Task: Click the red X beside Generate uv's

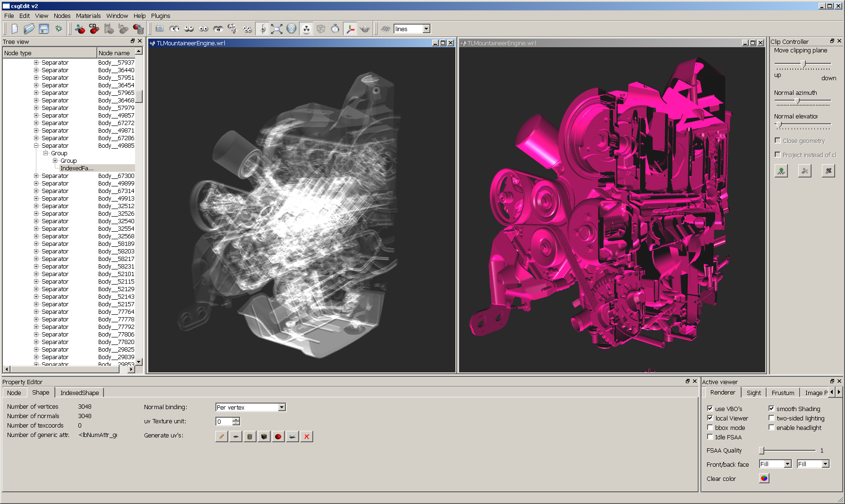Action: click(307, 437)
